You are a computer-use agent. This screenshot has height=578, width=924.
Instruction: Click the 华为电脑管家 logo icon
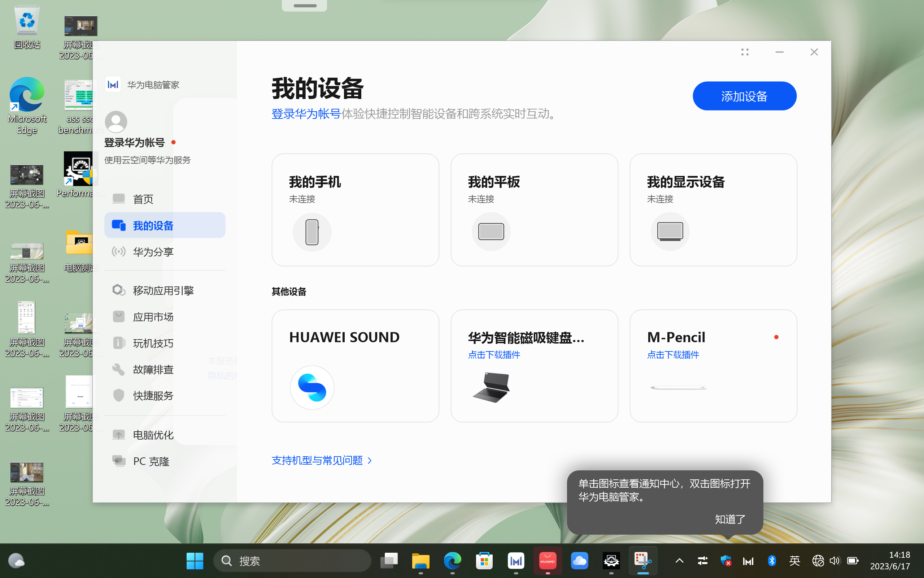coord(113,85)
